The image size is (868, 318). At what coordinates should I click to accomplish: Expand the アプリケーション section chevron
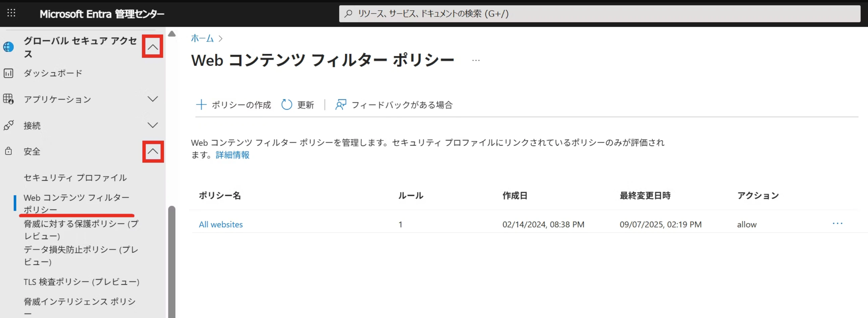pyautogui.click(x=152, y=99)
